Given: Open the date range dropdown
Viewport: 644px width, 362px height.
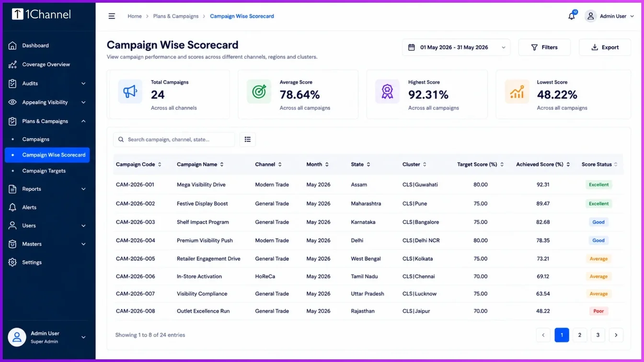Looking at the screenshot, I should [456, 47].
